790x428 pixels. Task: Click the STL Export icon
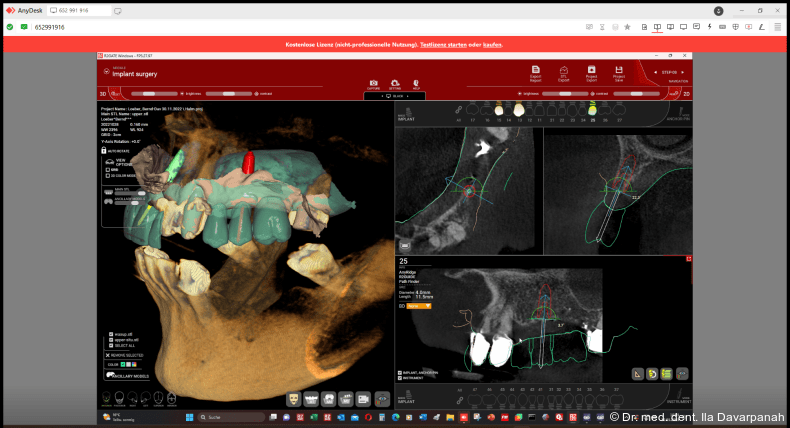(564, 72)
